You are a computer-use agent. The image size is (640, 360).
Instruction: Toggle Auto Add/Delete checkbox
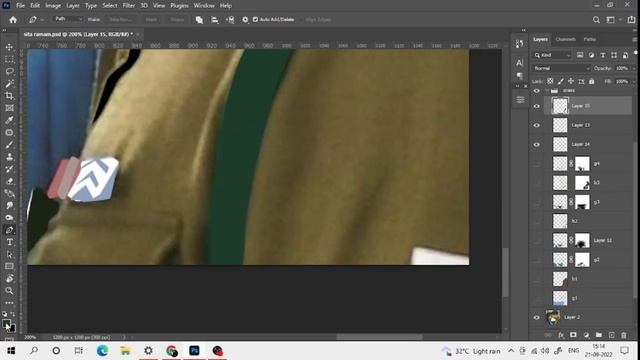[256, 20]
